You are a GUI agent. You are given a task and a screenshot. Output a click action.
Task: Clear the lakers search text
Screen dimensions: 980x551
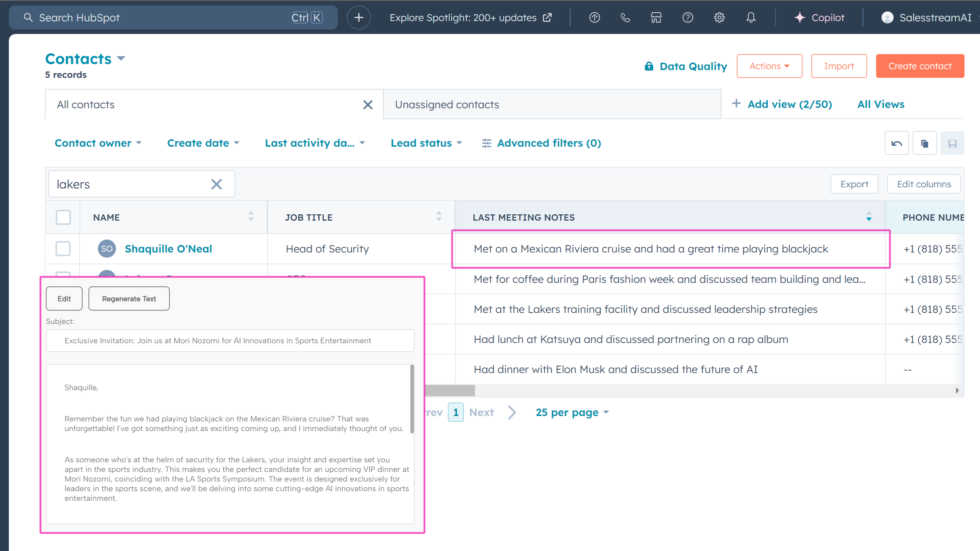tap(217, 185)
